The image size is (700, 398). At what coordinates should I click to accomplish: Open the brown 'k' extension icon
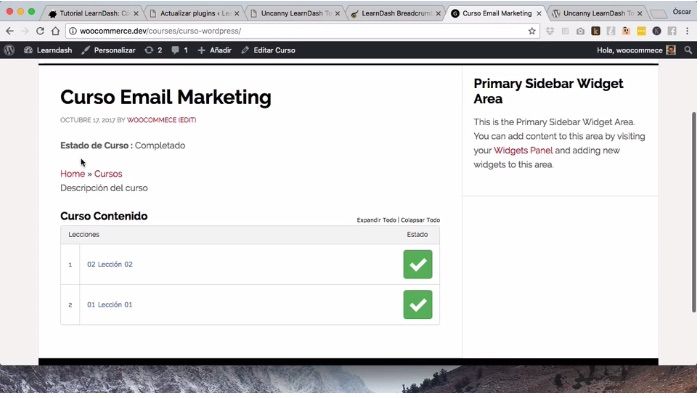[596, 31]
